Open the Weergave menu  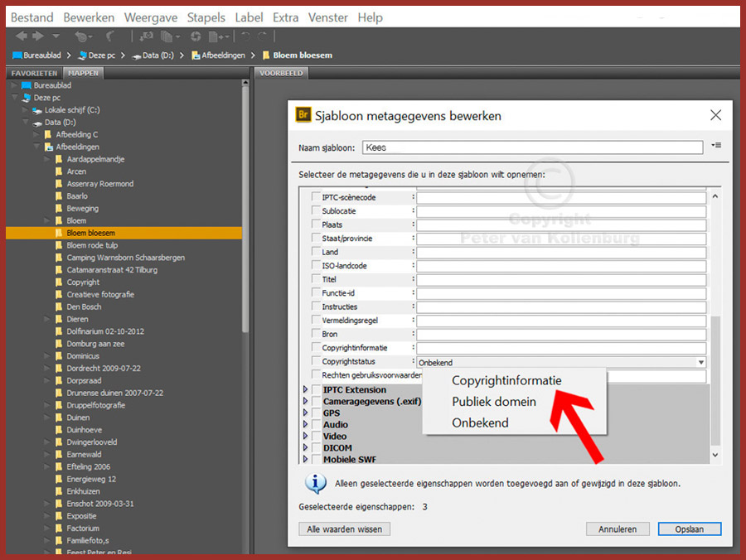pyautogui.click(x=151, y=17)
